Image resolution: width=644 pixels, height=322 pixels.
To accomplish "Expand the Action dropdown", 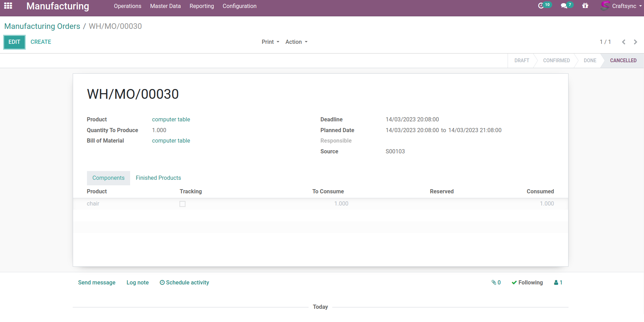I will click(296, 42).
